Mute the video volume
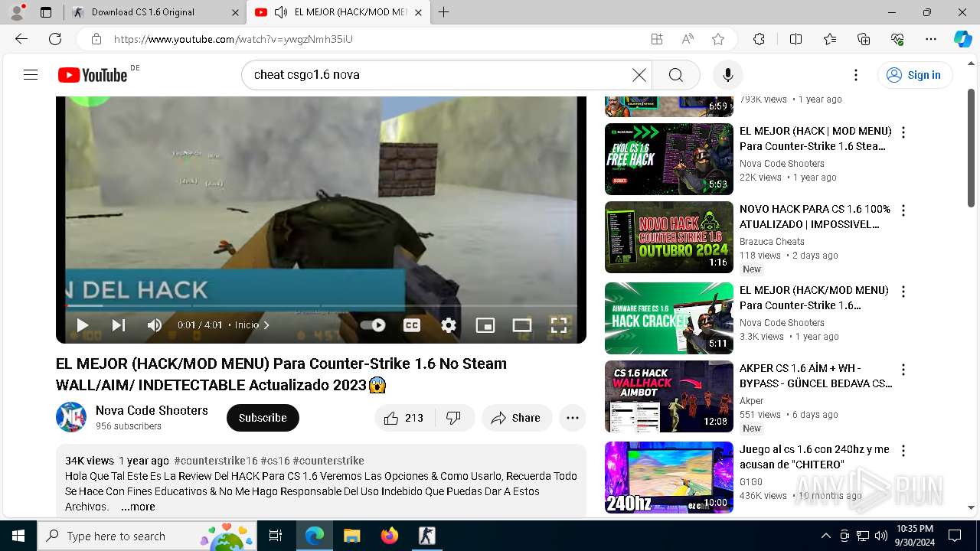The width and height of the screenshot is (980, 551). [x=155, y=325]
